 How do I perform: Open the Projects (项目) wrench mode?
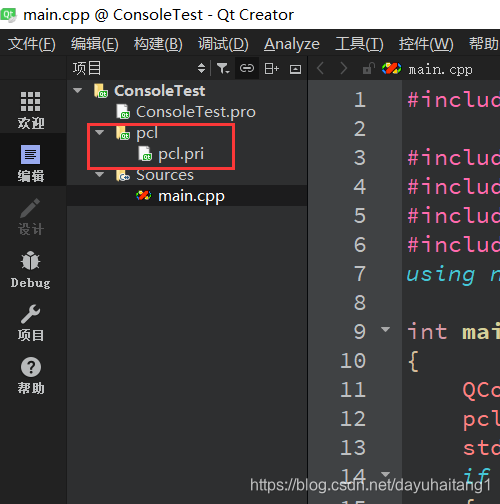coord(31,323)
